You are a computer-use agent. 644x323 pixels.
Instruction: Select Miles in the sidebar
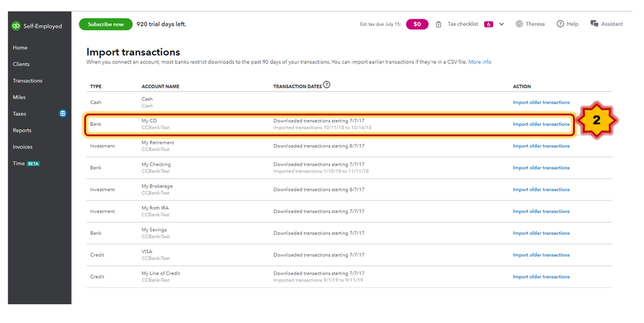click(x=19, y=97)
